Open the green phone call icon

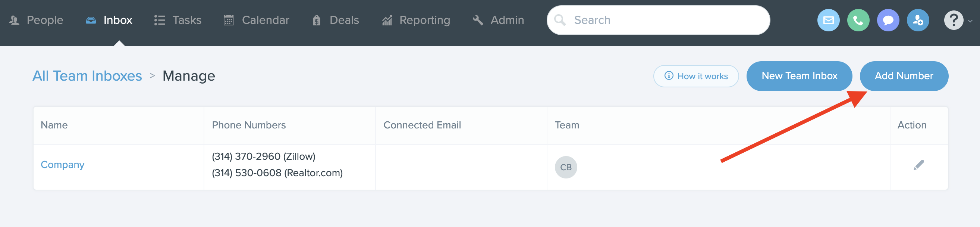click(858, 20)
